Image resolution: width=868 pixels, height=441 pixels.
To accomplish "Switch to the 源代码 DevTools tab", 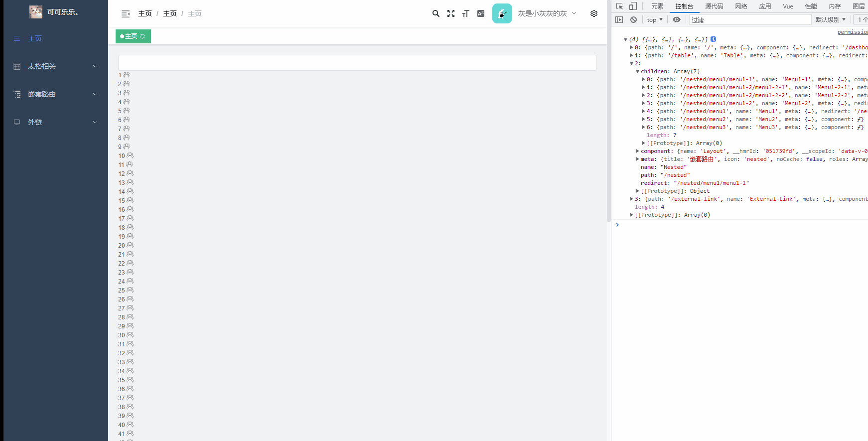I will (714, 6).
